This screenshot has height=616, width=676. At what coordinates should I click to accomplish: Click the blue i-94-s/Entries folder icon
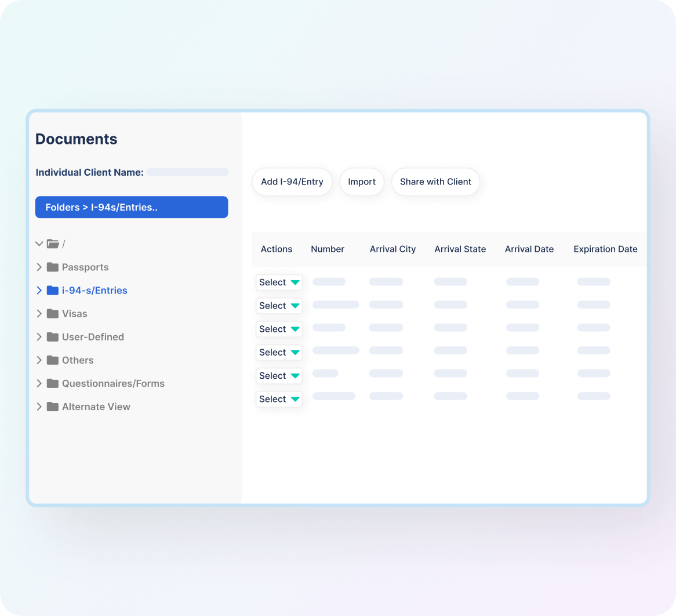pyautogui.click(x=53, y=291)
